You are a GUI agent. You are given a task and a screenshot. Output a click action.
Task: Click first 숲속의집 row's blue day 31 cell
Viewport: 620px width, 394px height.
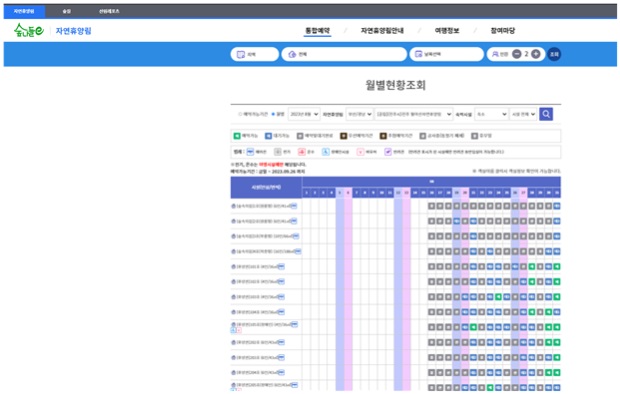[557, 206]
